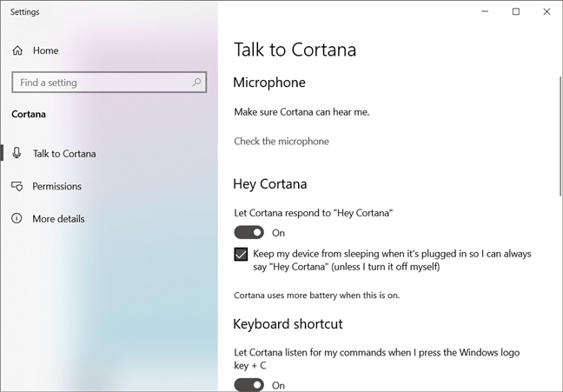Click the Settings title bar text
Screen dimensions: 563x392
(25, 12)
